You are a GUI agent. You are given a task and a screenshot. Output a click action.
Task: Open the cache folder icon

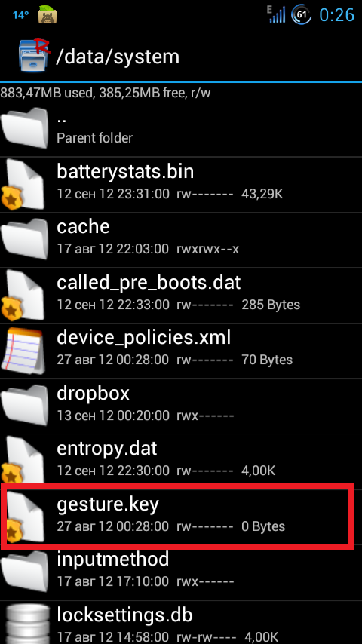pyautogui.click(x=25, y=239)
